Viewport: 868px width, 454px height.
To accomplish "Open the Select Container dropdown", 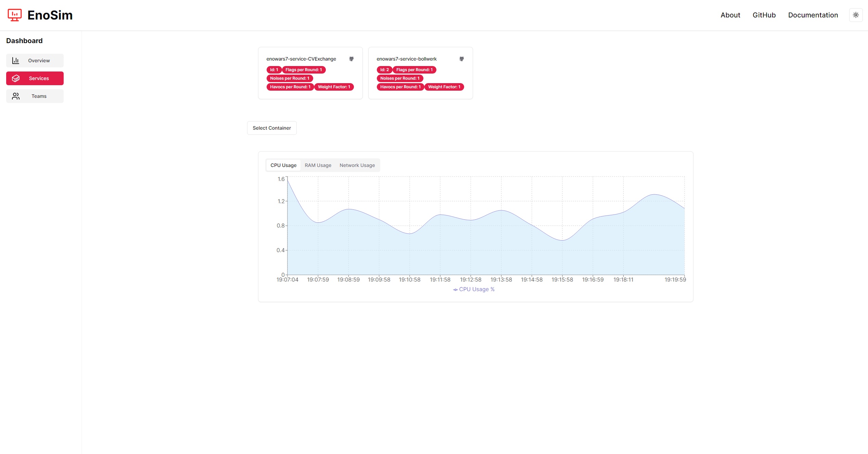I will click(272, 128).
